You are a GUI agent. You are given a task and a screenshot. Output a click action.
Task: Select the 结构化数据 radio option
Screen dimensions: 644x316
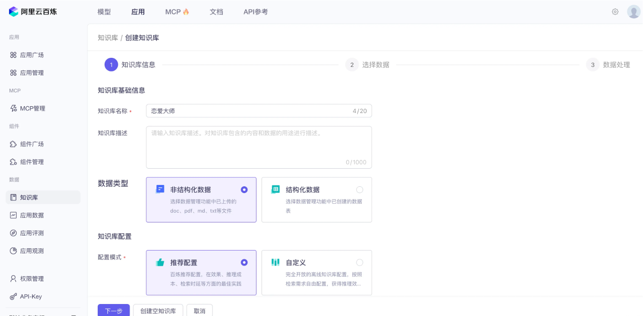click(359, 190)
